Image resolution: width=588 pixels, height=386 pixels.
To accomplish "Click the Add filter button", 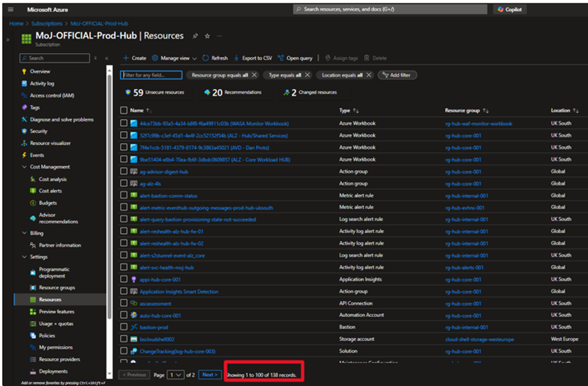I will click(397, 75).
